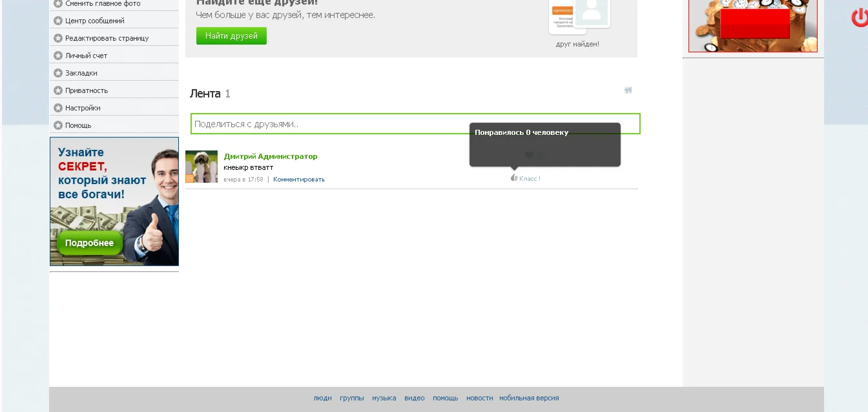
Task: Click the red power logout icon
Action: (x=860, y=17)
